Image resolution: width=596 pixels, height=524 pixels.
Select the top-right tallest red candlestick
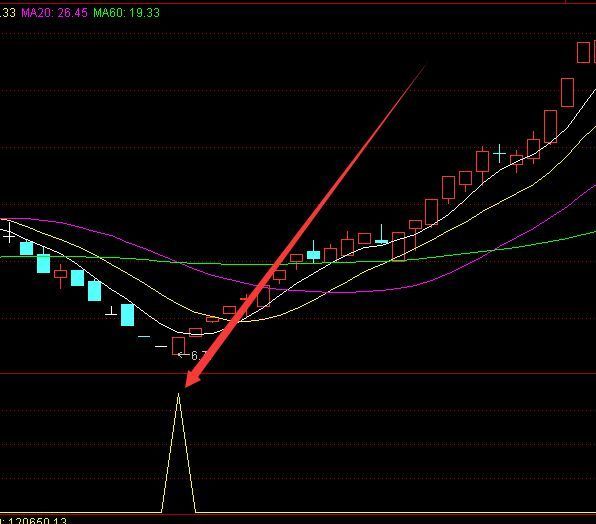coord(583,52)
